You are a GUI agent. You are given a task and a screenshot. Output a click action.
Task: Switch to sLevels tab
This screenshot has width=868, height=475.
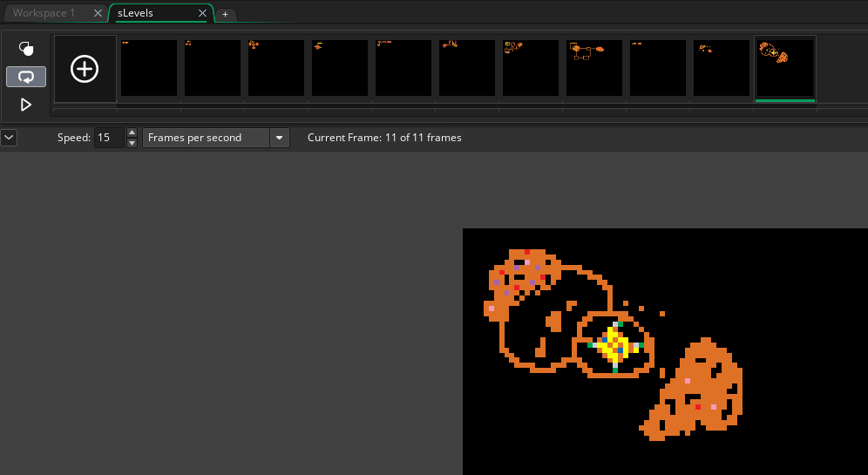click(x=136, y=13)
